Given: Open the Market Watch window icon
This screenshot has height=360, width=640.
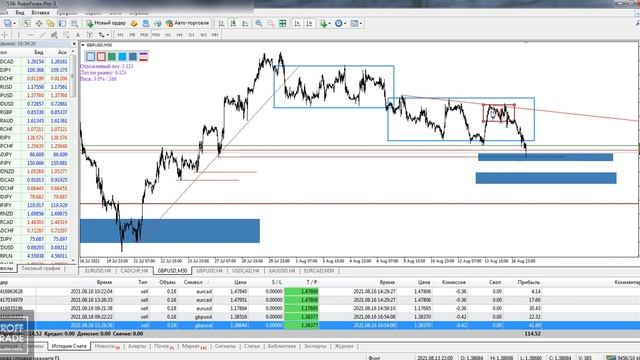Looking at the screenshot, I should 27,23.
